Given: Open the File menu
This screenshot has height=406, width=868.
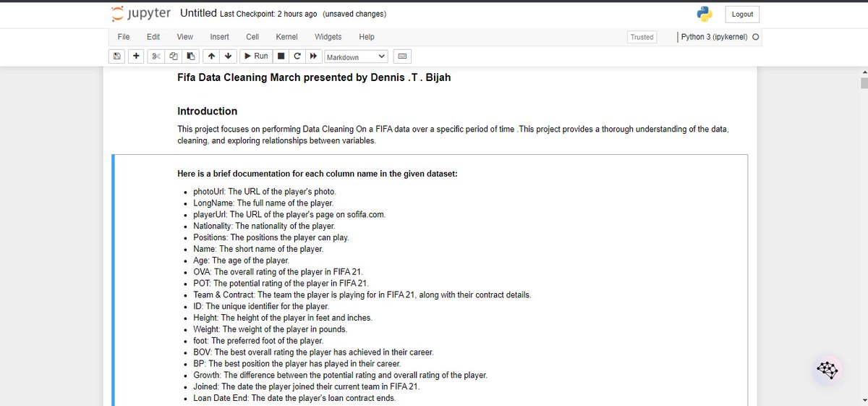Looking at the screenshot, I should [x=124, y=37].
